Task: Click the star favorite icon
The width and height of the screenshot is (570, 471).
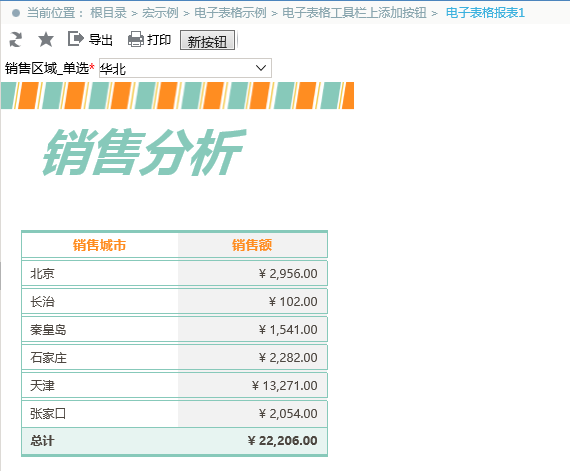Action: click(46, 39)
